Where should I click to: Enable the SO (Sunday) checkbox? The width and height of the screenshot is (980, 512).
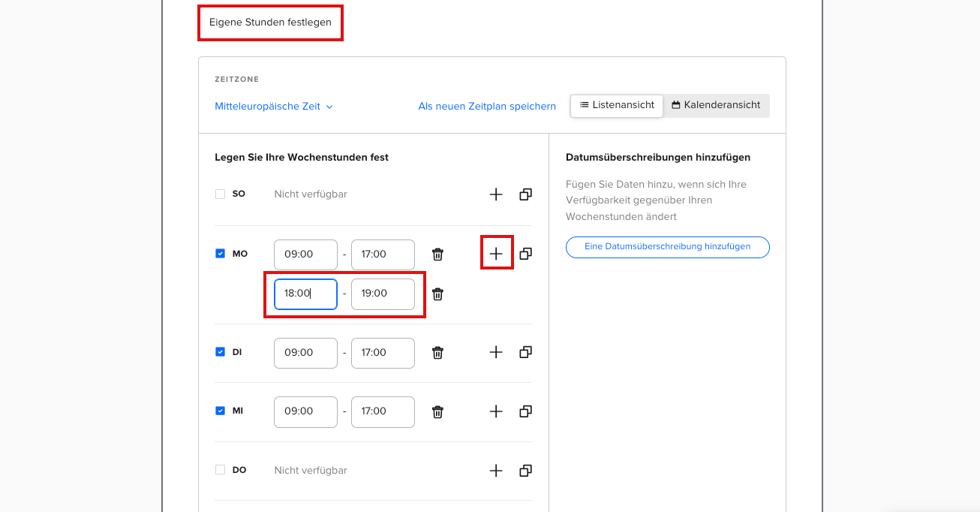point(220,194)
